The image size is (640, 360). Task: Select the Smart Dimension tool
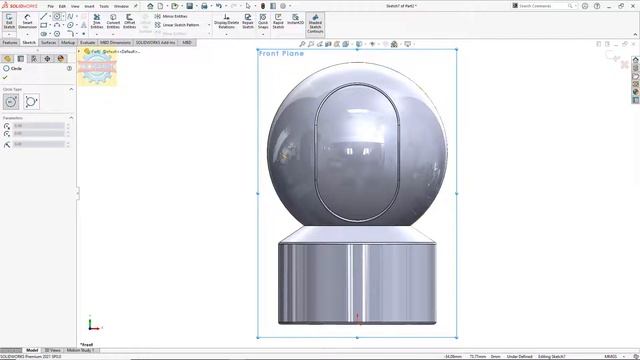point(27,21)
